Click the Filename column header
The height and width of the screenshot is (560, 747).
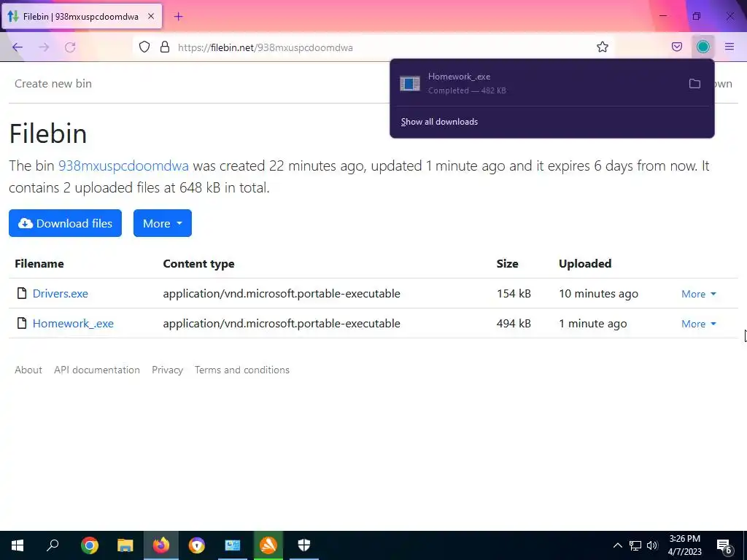(x=39, y=263)
